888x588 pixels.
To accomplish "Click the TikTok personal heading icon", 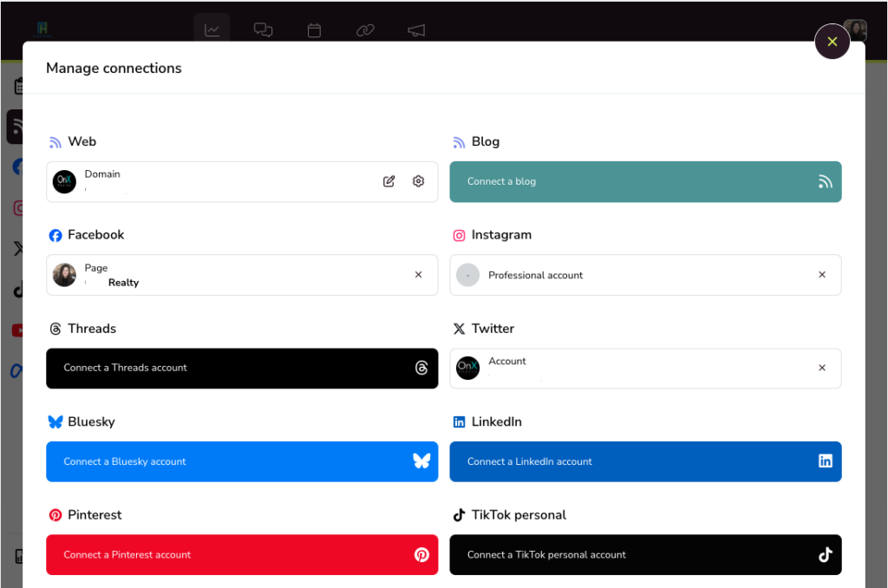I will [459, 515].
